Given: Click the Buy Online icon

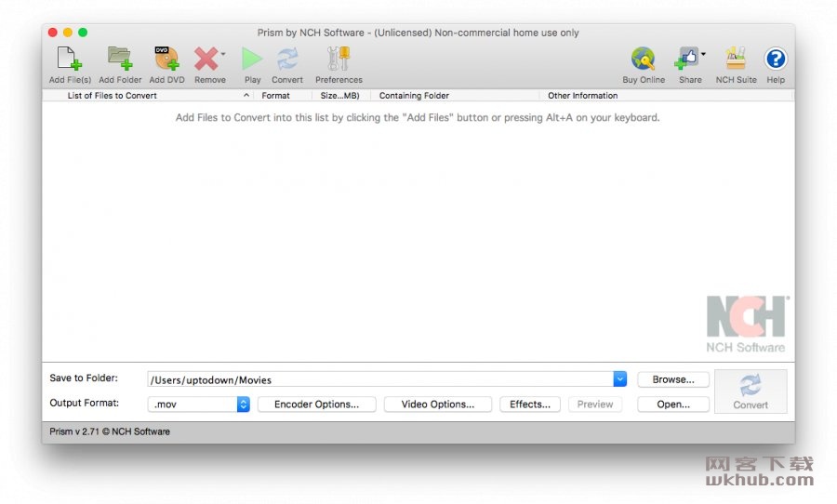Looking at the screenshot, I should (644, 59).
